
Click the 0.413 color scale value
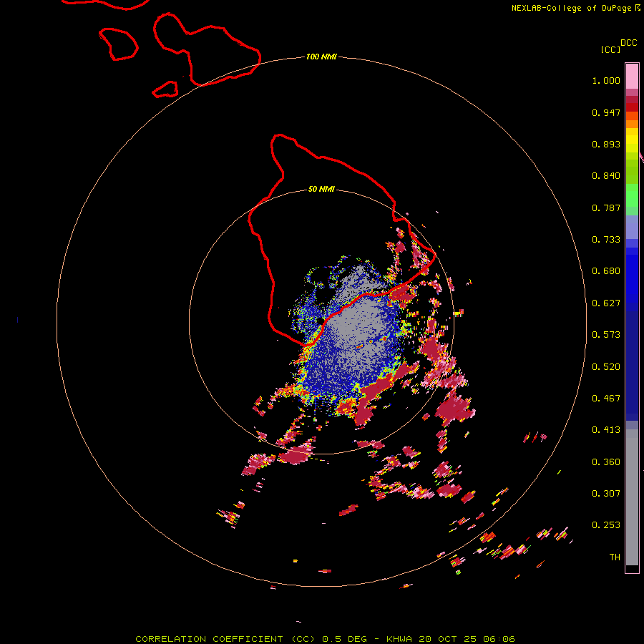pos(606,430)
